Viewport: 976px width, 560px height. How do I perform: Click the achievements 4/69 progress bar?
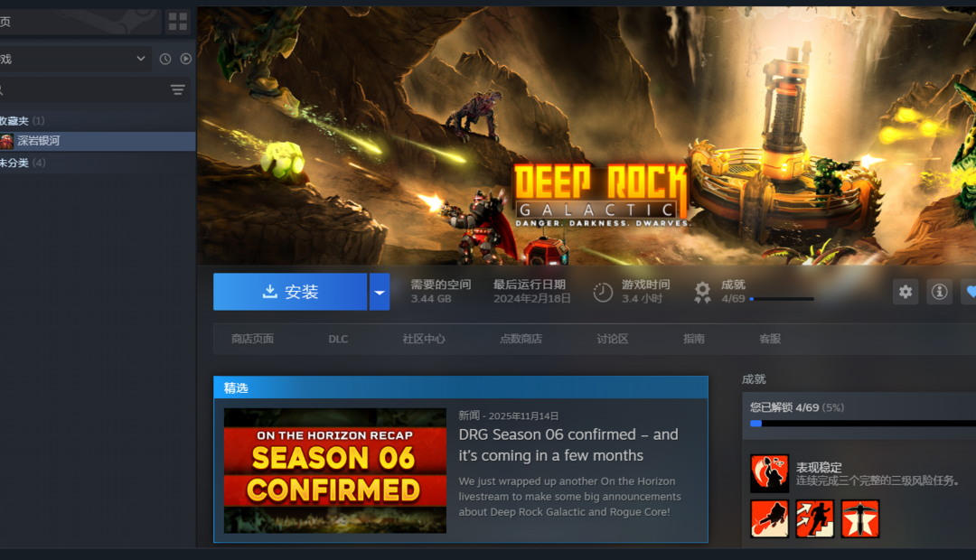781,299
